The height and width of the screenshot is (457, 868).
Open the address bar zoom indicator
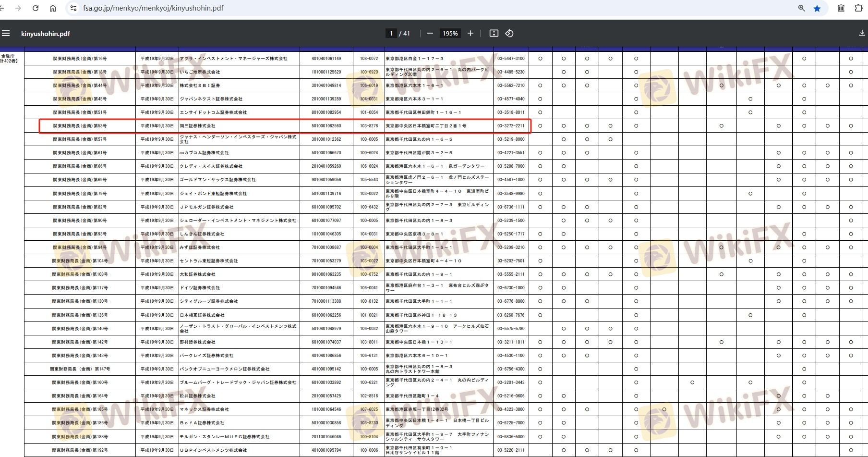(x=801, y=8)
